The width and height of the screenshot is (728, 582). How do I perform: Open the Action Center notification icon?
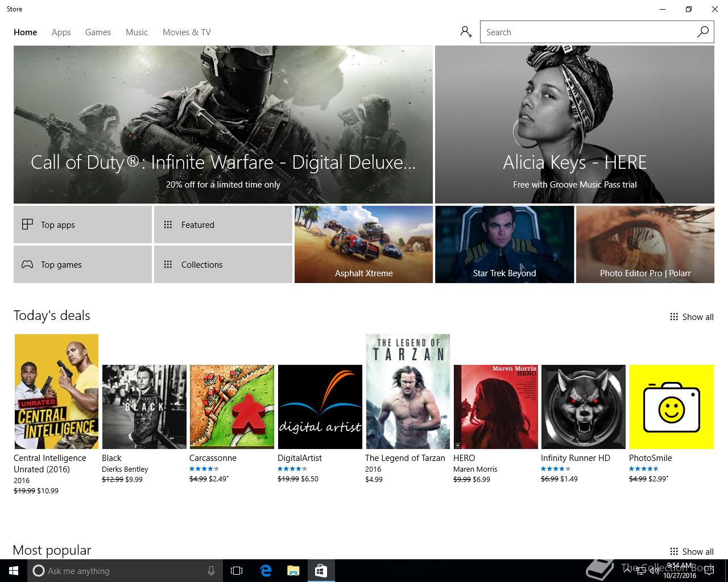point(709,571)
